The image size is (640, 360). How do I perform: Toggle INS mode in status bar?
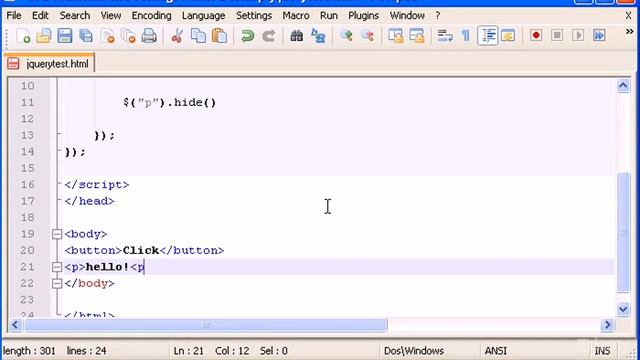[x=602, y=351]
